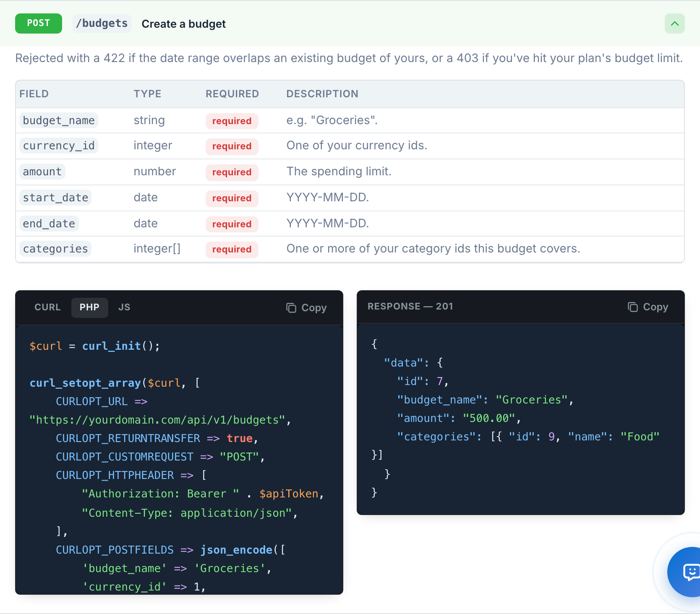
Task: Click the json_encode function call
Action: coord(236,550)
